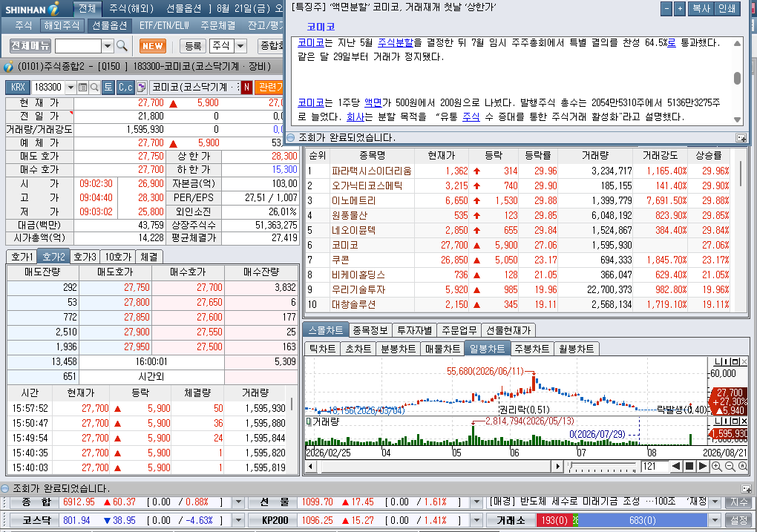Open the bottom news headline dropdown
This screenshot has width=757, height=532.
click(x=715, y=502)
